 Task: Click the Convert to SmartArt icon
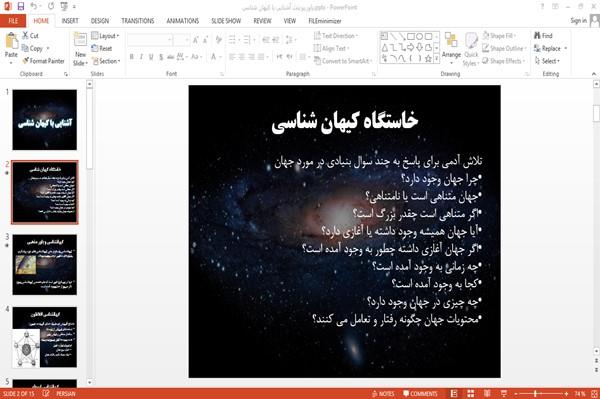(x=317, y=61)
